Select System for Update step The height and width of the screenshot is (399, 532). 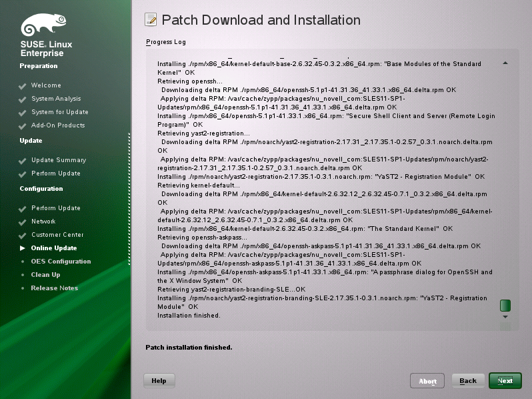tap(60, 111)
